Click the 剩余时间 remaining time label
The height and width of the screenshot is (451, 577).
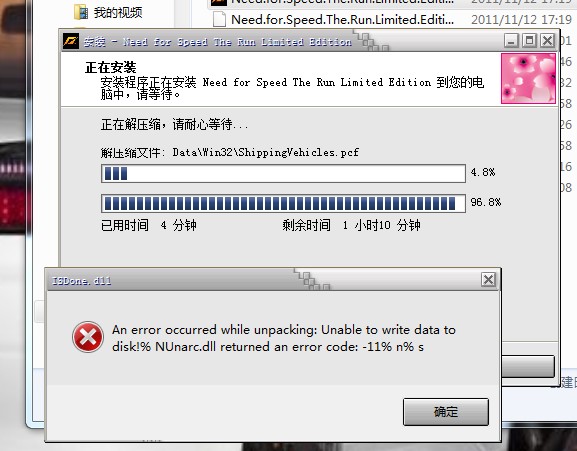click(x=307, y=225)
